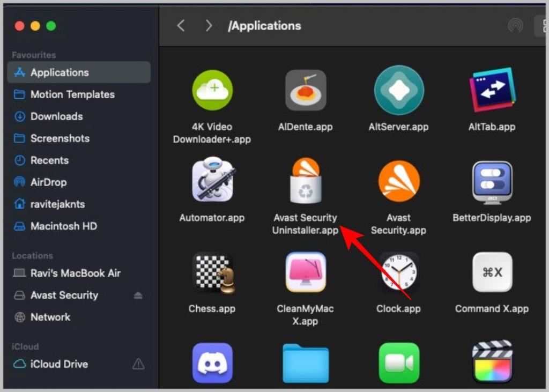The image size is (549, 392).
Task: Click the Chess.app file name
Action: [x=212, y=309]
